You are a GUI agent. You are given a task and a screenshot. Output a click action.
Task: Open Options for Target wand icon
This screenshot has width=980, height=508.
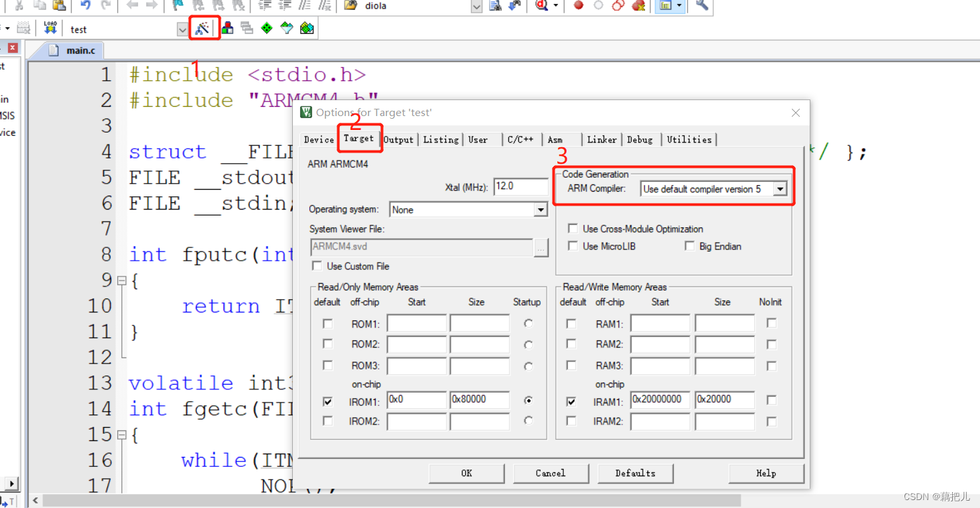click(202, 29)
